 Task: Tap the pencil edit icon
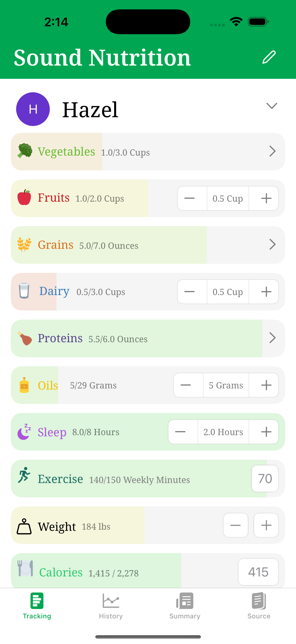pyautogui.click(x=269, y=57)
